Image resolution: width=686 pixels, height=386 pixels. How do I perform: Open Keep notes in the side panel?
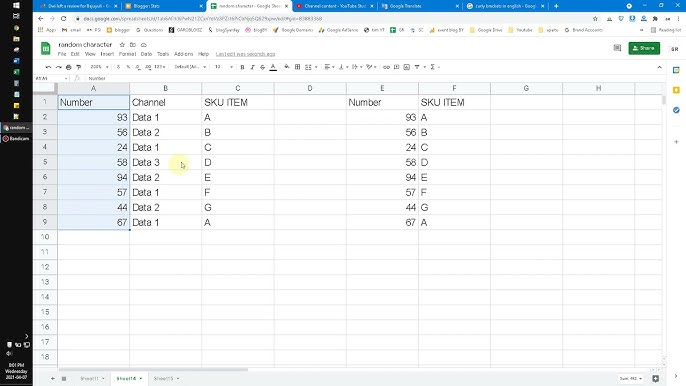tap(676, 90)
